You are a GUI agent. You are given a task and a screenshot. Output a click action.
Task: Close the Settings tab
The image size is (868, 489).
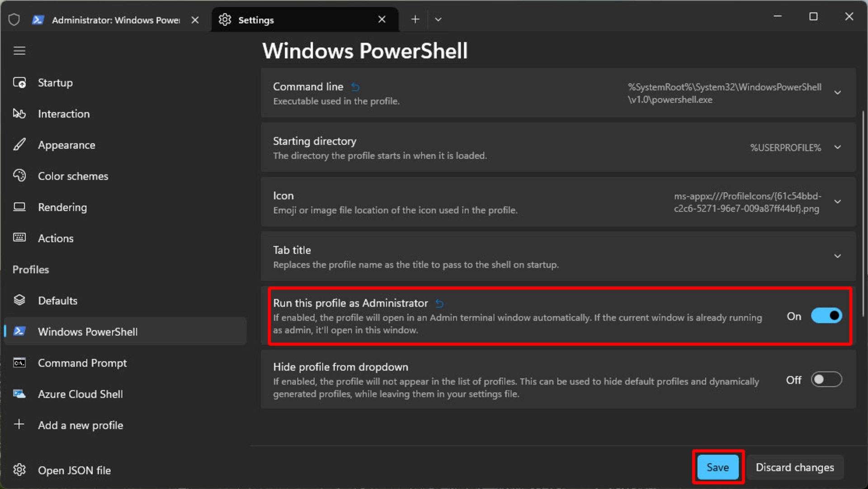[x=382, y=19]
